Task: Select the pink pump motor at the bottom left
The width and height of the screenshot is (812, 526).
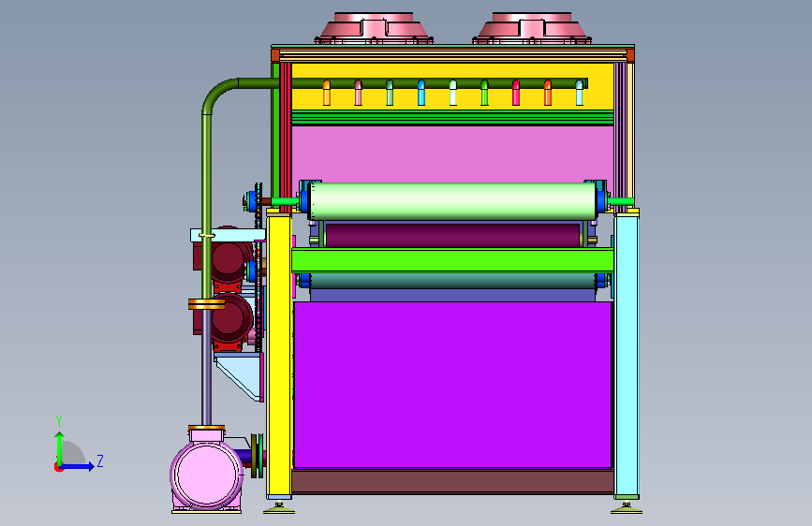Action: tap(207, 475)
